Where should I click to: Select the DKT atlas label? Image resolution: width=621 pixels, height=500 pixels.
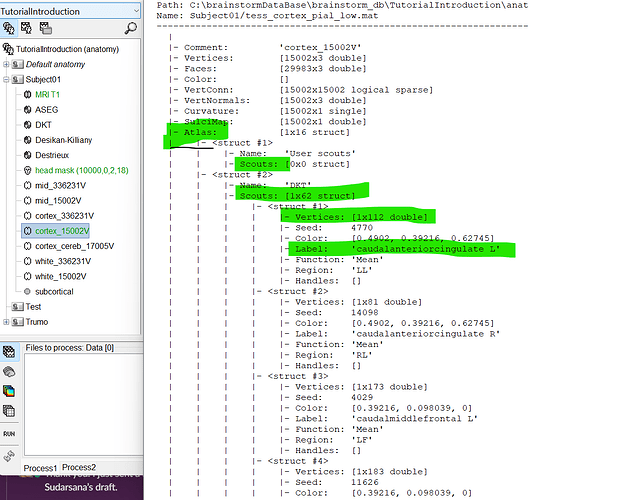43,125
